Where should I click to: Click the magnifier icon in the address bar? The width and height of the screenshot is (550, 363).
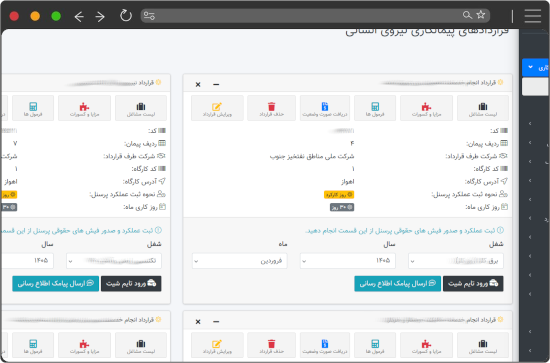467,15
